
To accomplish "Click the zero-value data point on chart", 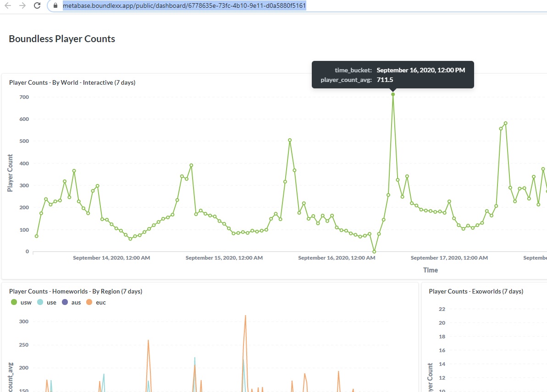I will (x=374, y=251).
